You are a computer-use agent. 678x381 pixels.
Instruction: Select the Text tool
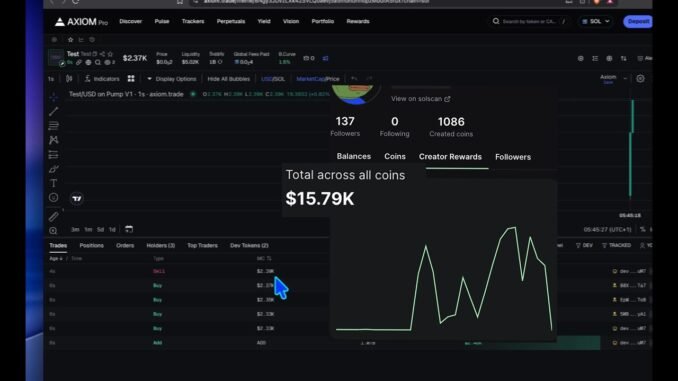54,183
